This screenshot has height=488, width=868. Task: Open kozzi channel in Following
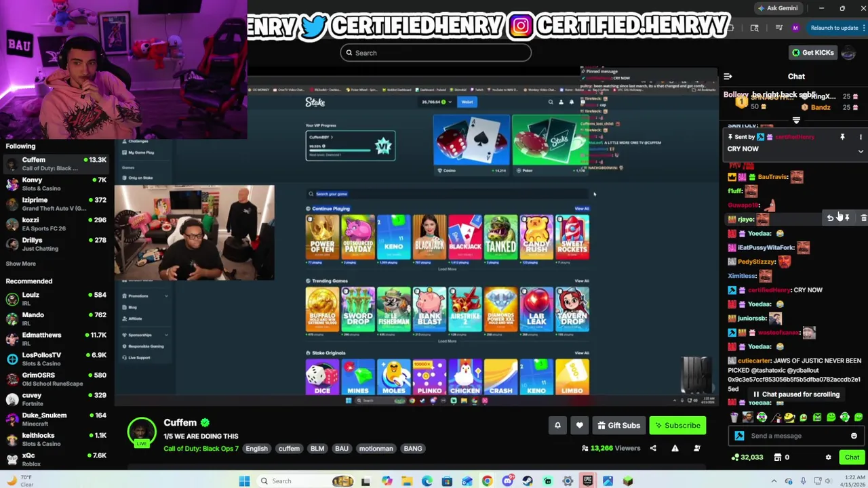tap(56, 224)
